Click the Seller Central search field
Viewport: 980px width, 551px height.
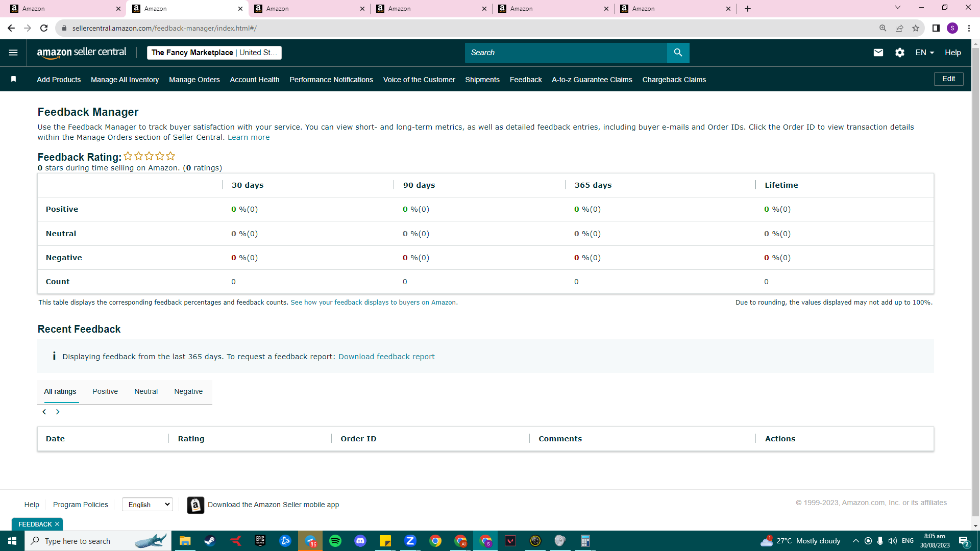566,53
